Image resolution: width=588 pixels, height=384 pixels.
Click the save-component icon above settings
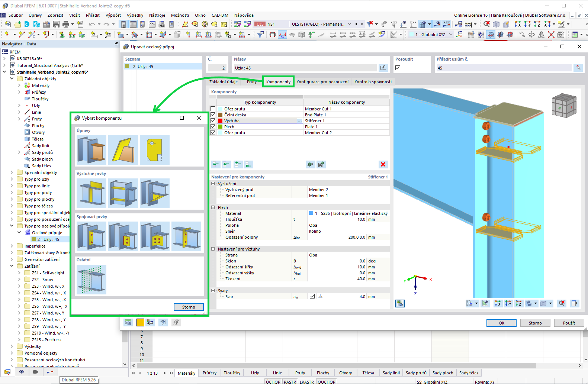click(321, 164)
